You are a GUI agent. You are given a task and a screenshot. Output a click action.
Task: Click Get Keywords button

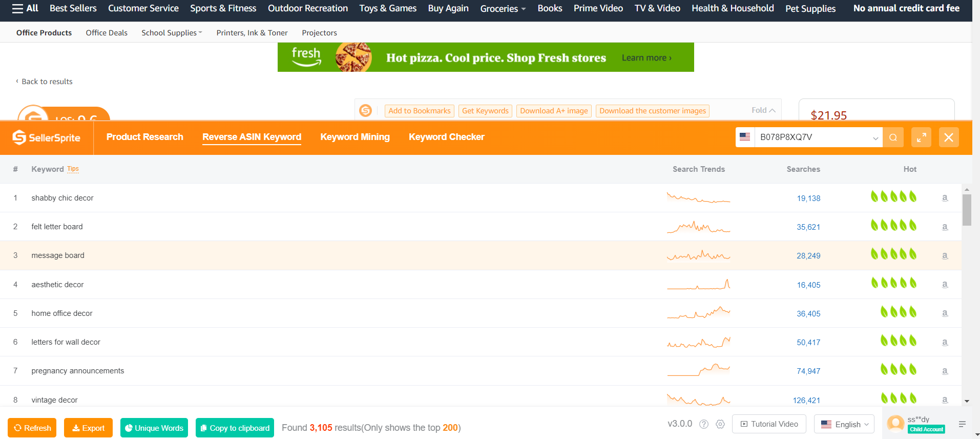(x=485, y=111)
